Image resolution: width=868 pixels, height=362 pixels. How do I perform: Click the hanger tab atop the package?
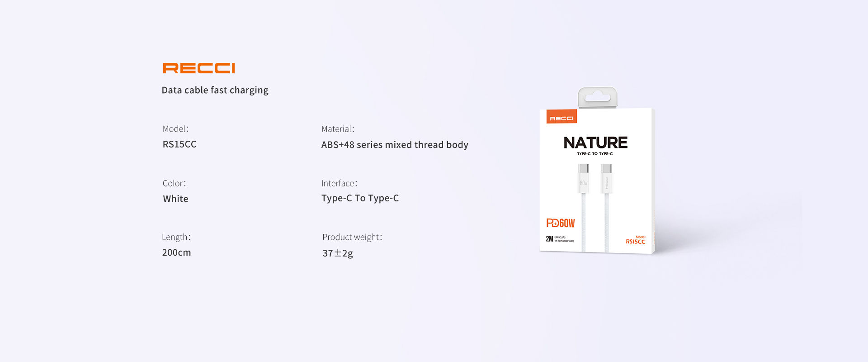point(597,97)
